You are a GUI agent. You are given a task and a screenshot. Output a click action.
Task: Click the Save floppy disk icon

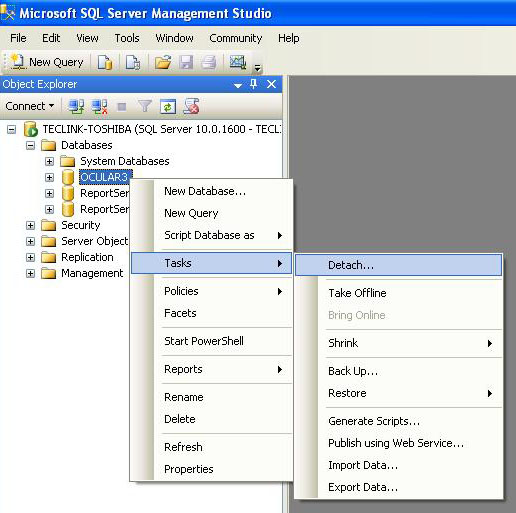(186, 62)
